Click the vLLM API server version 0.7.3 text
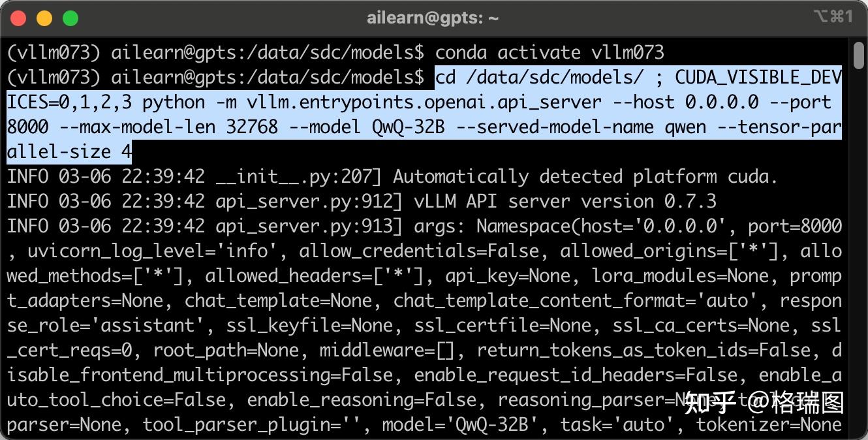This screenshot has height=440, width=868. click(565, 201)
